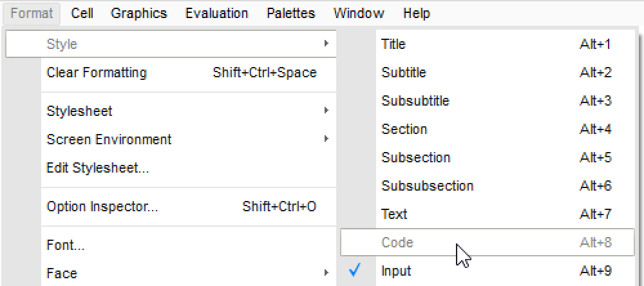This screenshot has height=286, width=644.
Task: Set cell style to Text
Action: (394, 214)
